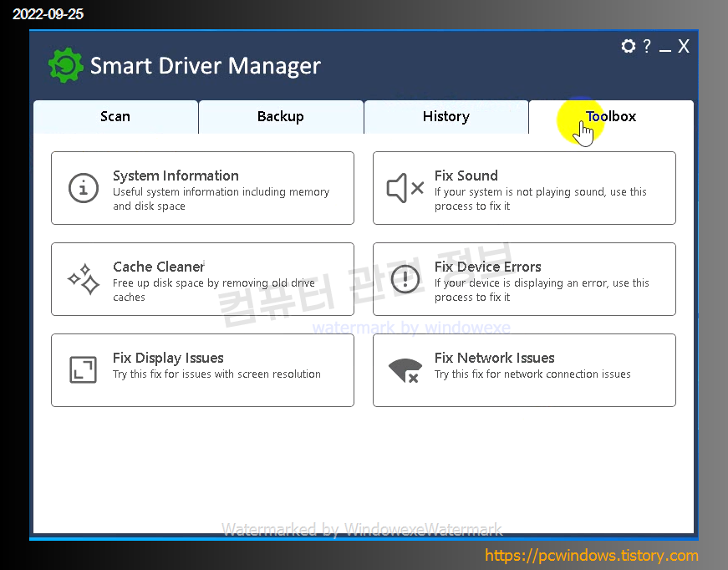Click the Fix Network Issues wifi icon
This screenshot has width=728, height=570.
[x=405, y=370]
